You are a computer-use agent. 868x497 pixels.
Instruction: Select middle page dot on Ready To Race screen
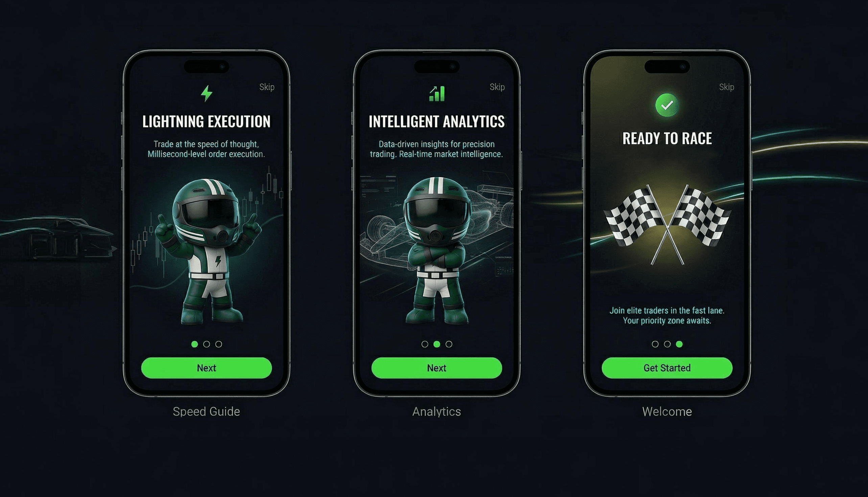(x=667, y=344)
